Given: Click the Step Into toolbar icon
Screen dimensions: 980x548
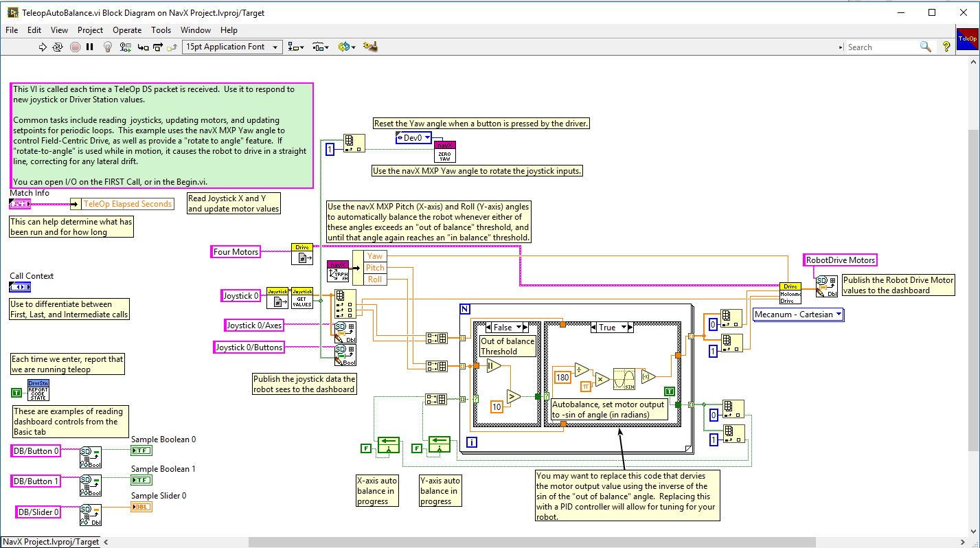Looking at the screenshot, I should [143, 47].
